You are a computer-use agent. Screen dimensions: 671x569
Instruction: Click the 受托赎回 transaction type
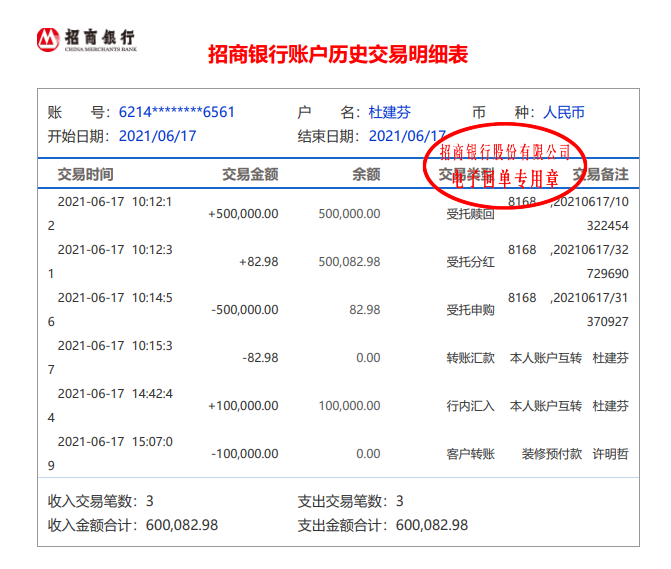[x=470, y=214]
